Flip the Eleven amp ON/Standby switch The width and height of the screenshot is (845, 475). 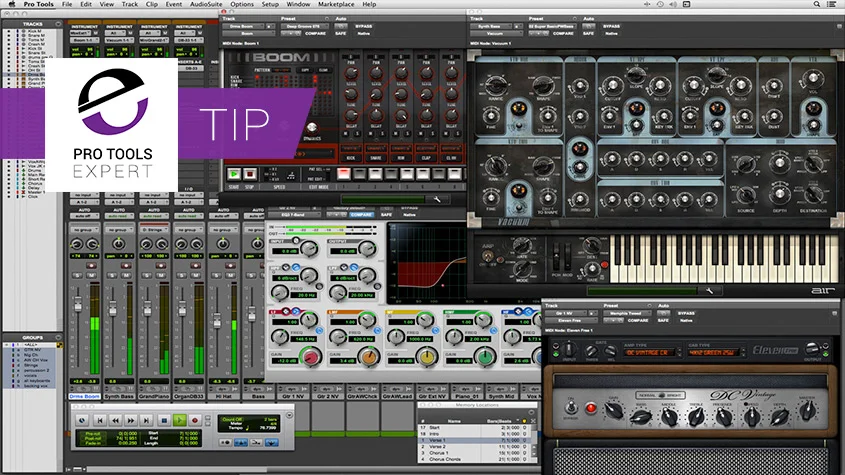(x=571, y=408)
